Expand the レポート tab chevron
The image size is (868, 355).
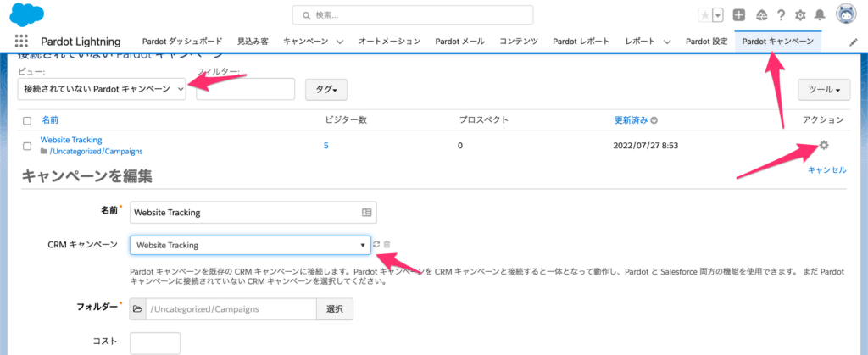click(x=667, y=42)
